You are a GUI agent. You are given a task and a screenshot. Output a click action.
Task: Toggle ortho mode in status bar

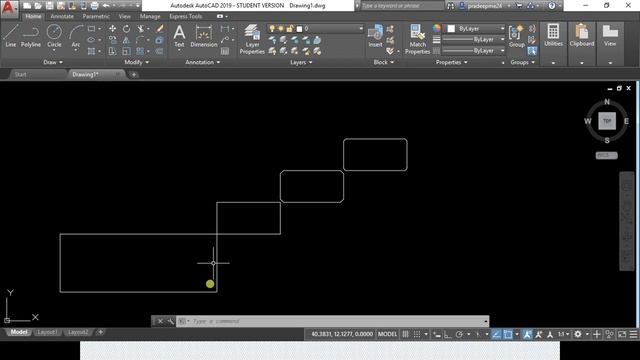click(448, 334)
